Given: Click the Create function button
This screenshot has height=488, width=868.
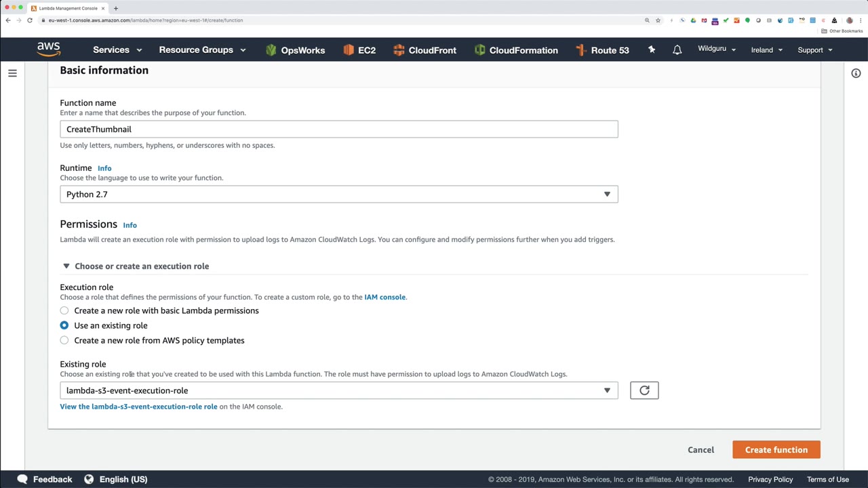Looking at the screenshot, I should 776,450.
